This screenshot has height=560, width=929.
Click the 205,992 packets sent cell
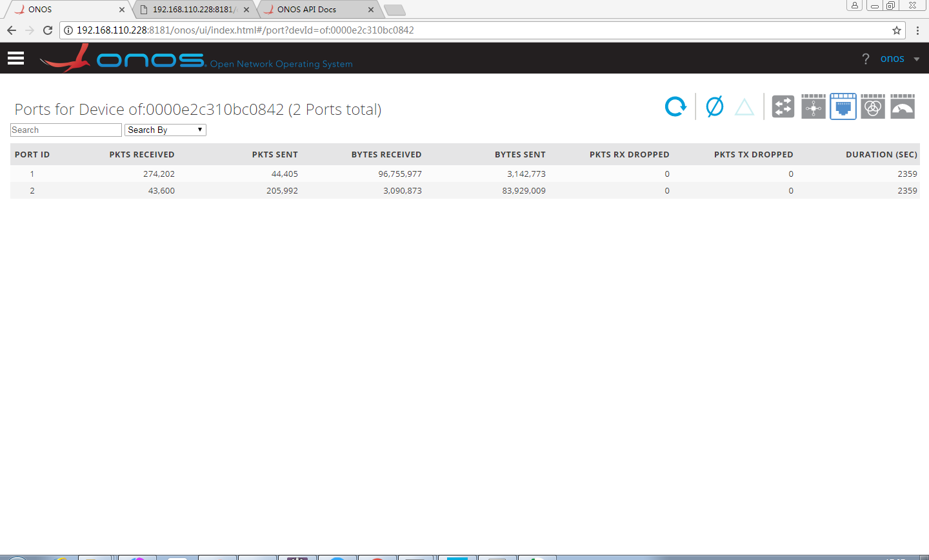tap(282, 190)
